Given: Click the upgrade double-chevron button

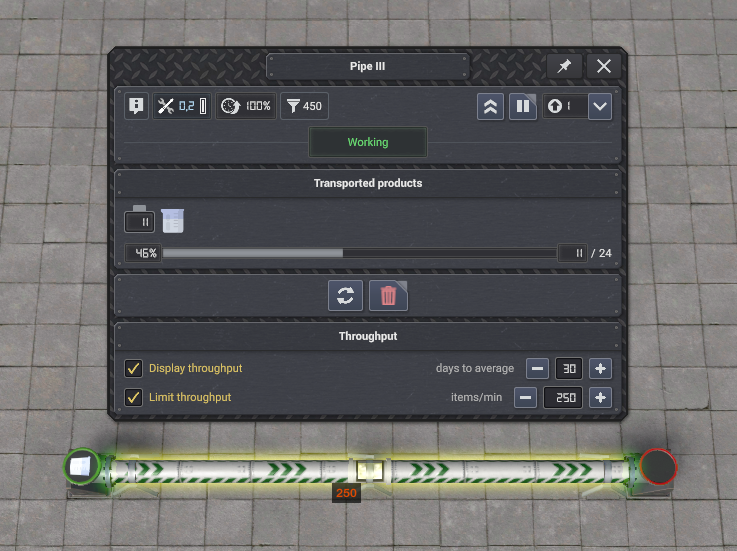Looking at the screenshot, I should (x=490, y=107).
